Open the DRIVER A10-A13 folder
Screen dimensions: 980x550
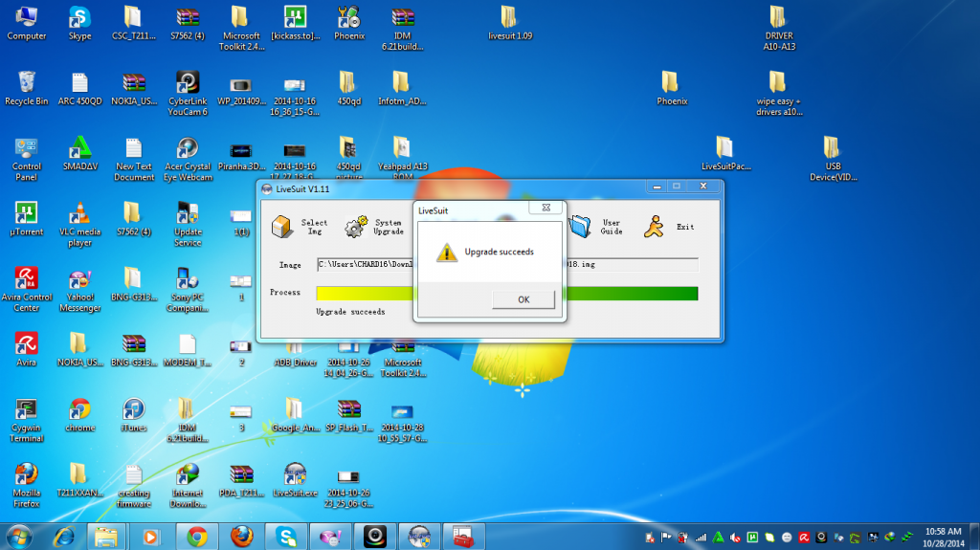pyautogui.click(x=779, y=29)
